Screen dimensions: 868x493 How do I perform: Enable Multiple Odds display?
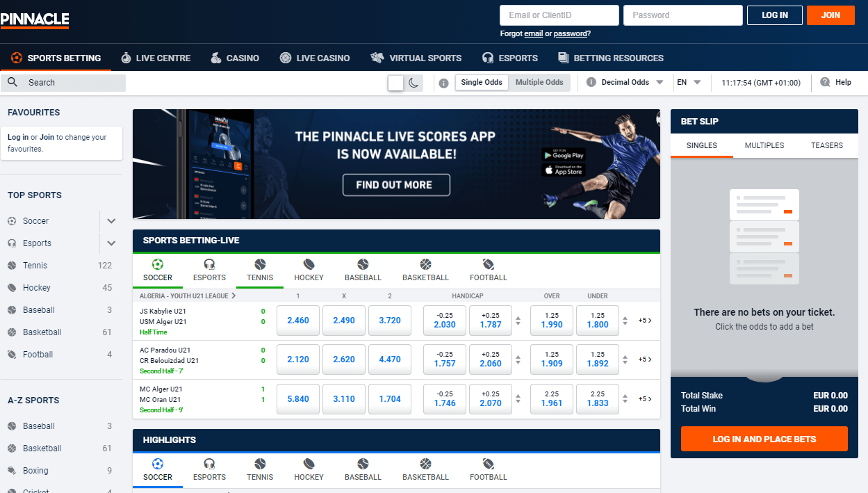click(x=539, y=82)
